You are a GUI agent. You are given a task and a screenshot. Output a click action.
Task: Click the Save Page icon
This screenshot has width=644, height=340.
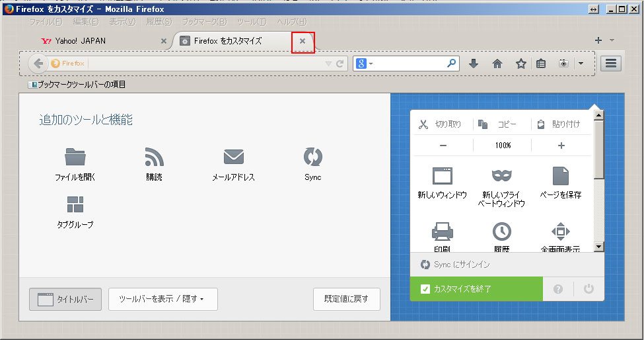coord(561,176)
